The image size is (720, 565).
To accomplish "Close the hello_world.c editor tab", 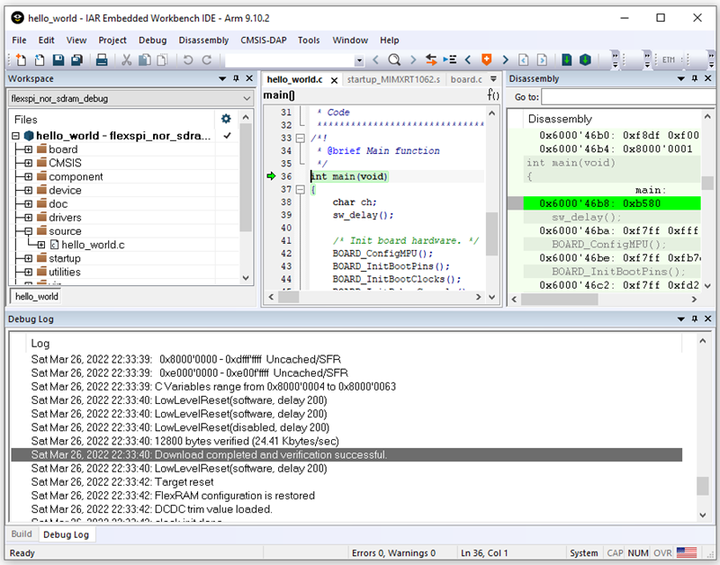I will (x=334, y=80).
